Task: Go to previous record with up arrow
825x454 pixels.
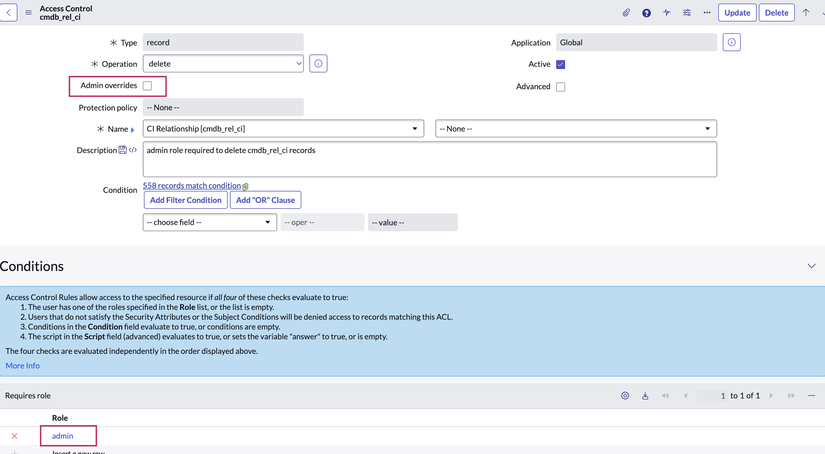Action: [806, 13]
